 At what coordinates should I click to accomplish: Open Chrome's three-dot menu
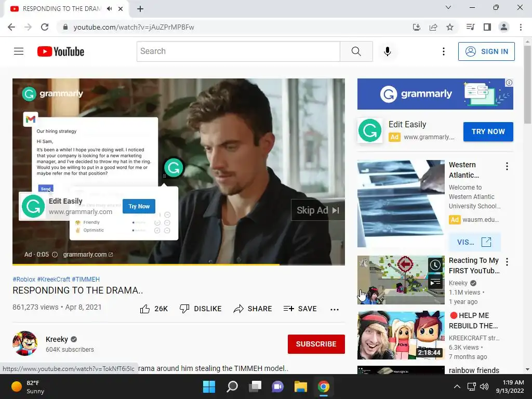[x=521, y=27]
